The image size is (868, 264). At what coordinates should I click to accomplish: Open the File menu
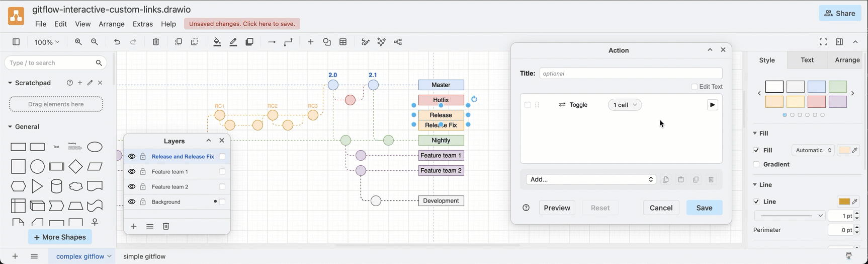pos(41,24)
